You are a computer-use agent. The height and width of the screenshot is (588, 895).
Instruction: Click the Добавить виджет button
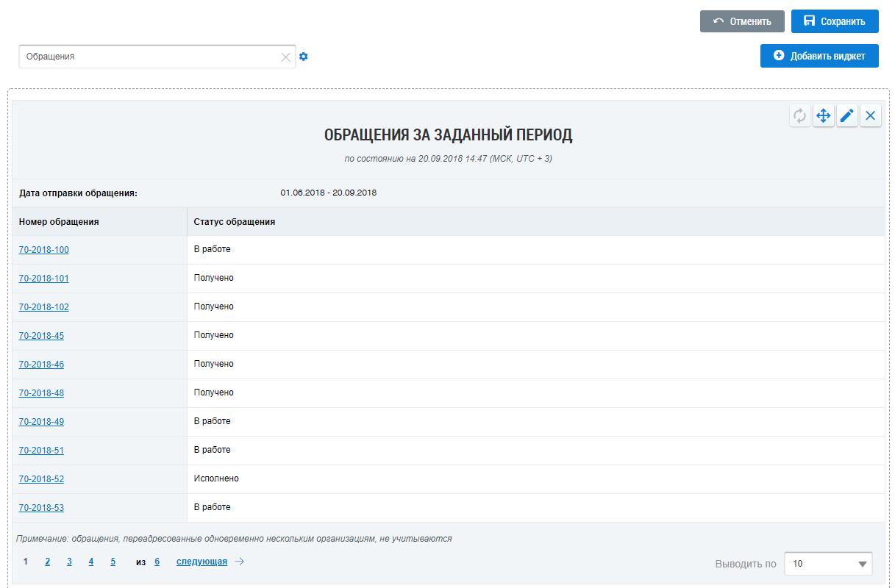[819, 56]
